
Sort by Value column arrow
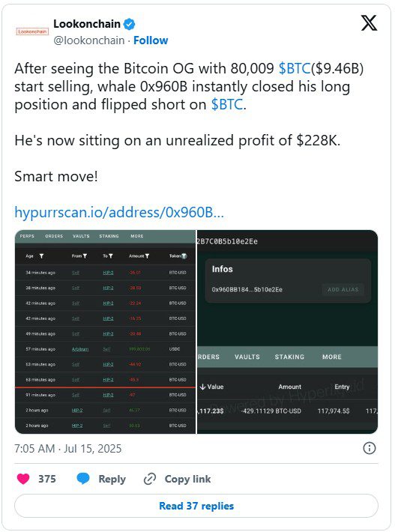202,387
